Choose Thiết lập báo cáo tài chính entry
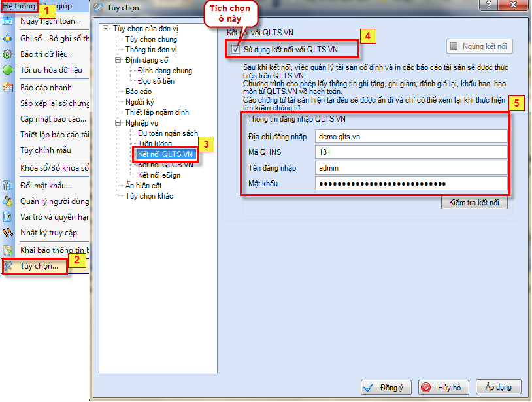Screen dimensions: 532x402 point(54,135)
